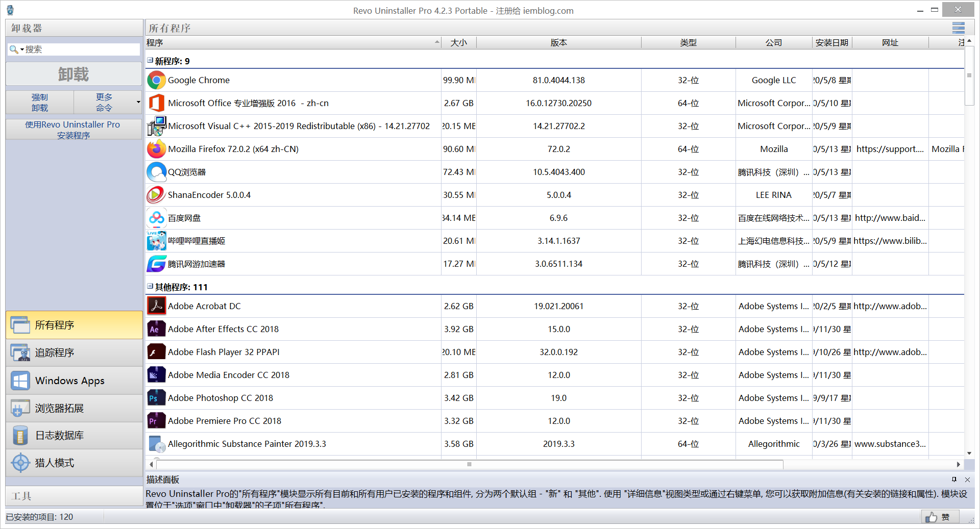Pin the 描述面板 panel
Image resolution: width=980 pixels, height=529 pixels.
954,480
